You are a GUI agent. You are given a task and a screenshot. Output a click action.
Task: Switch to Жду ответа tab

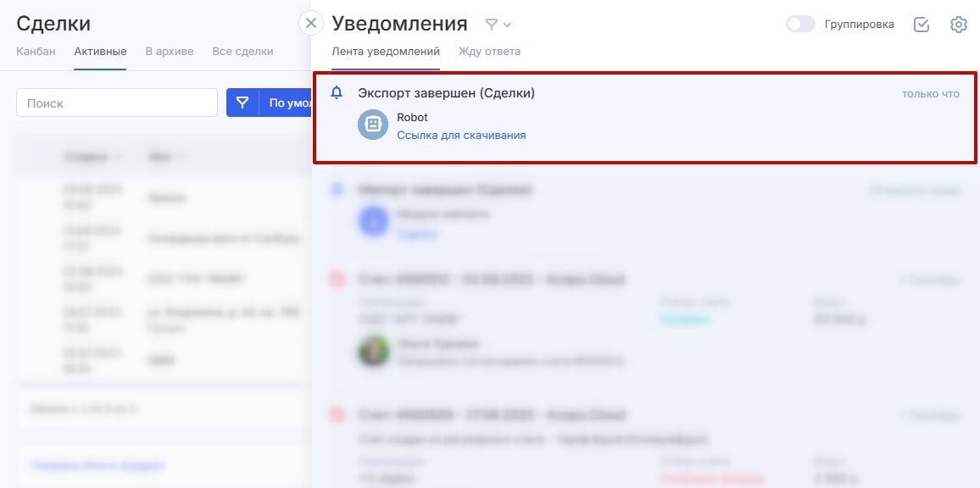pyautogui.click(x=489, y=52)
